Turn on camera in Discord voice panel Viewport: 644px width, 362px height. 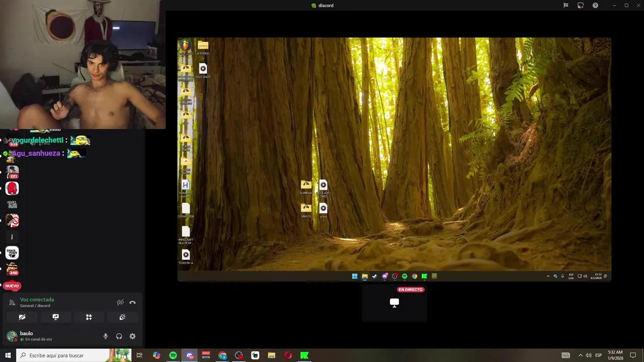tap(22, 317)
